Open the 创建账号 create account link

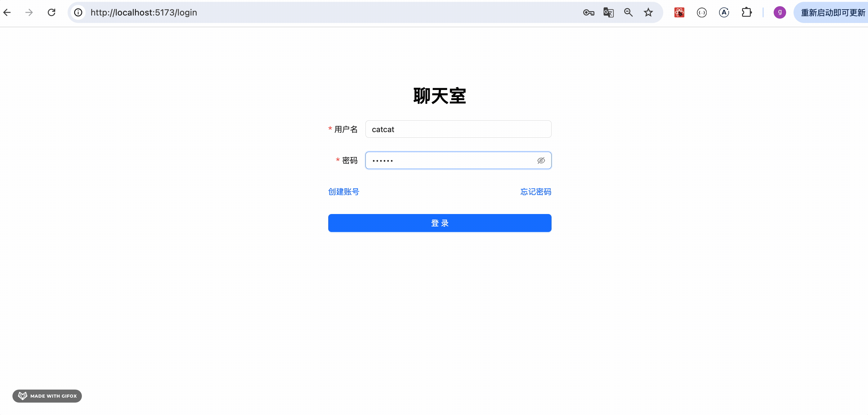(343, 192)
